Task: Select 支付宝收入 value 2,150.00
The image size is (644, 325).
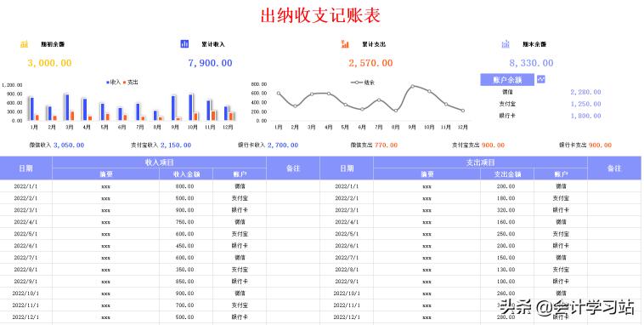Action: 176,145
